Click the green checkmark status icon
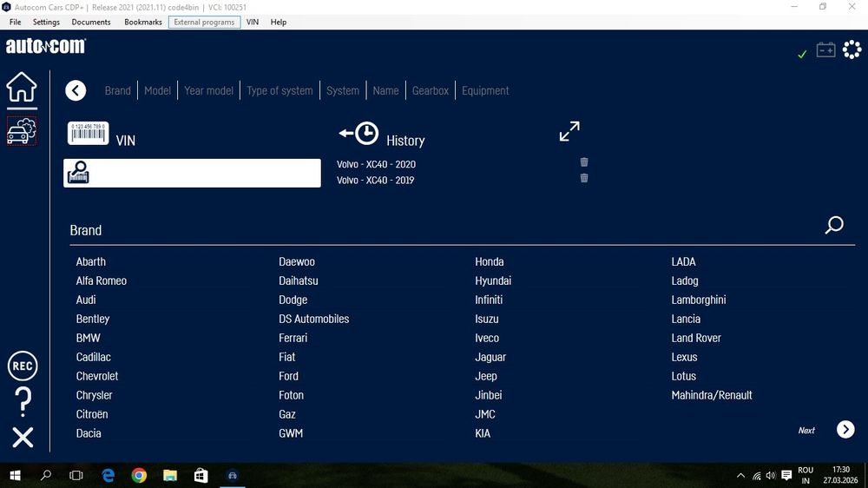The height and width of the screenshot is (488, 868). [x=802, y=54]
